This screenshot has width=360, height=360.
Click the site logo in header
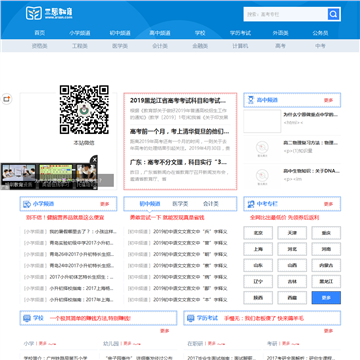49,13
